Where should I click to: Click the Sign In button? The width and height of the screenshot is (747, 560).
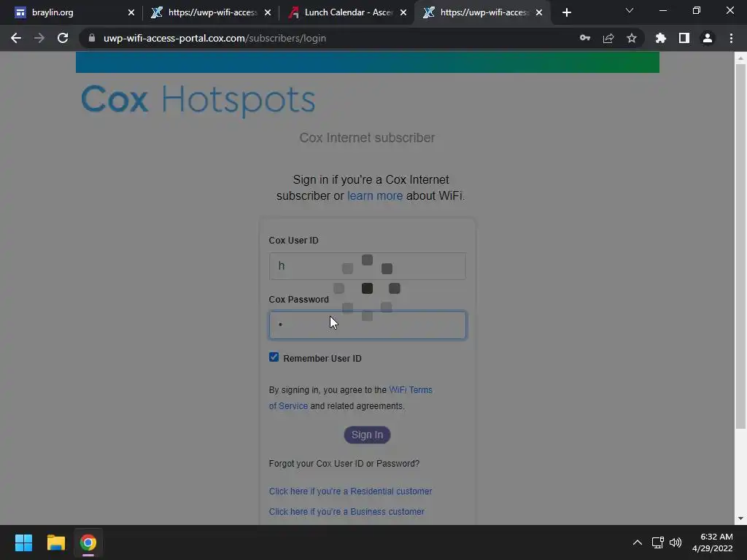[368, 435]
